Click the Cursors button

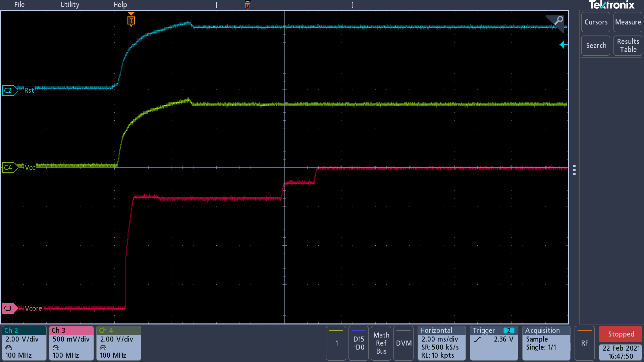(596, 22)
